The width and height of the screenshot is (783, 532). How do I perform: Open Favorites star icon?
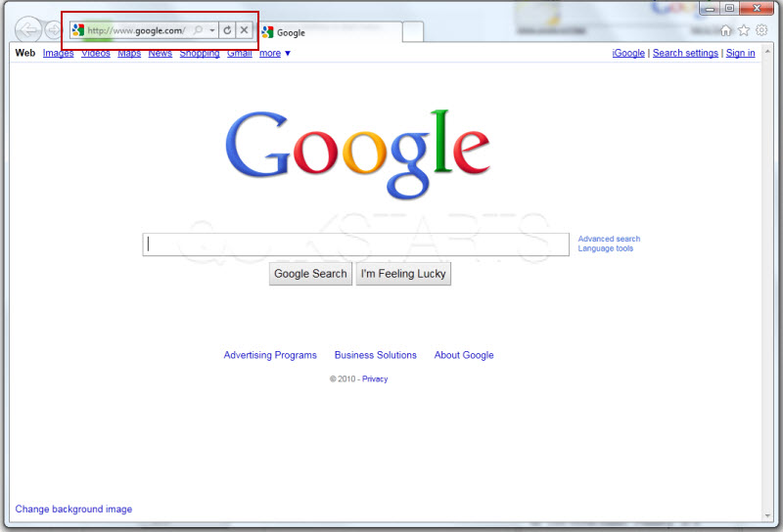click(744, 30)
